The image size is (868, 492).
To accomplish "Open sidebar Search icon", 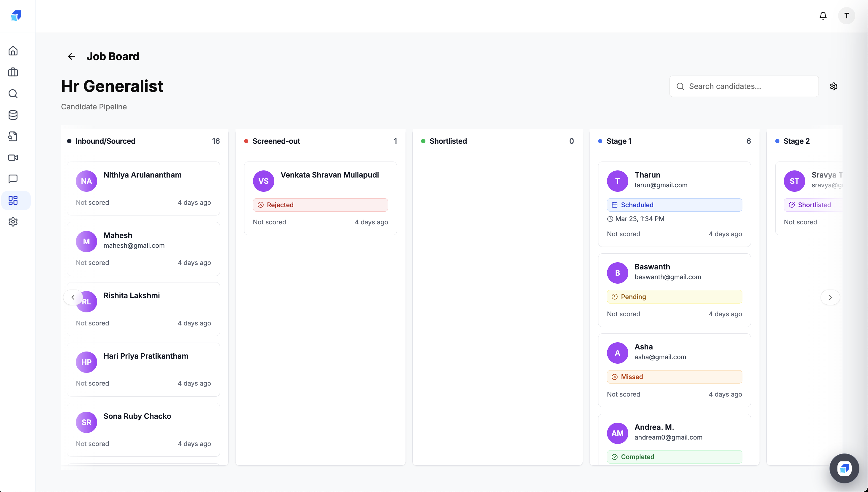I will click(x=13, y=94).
